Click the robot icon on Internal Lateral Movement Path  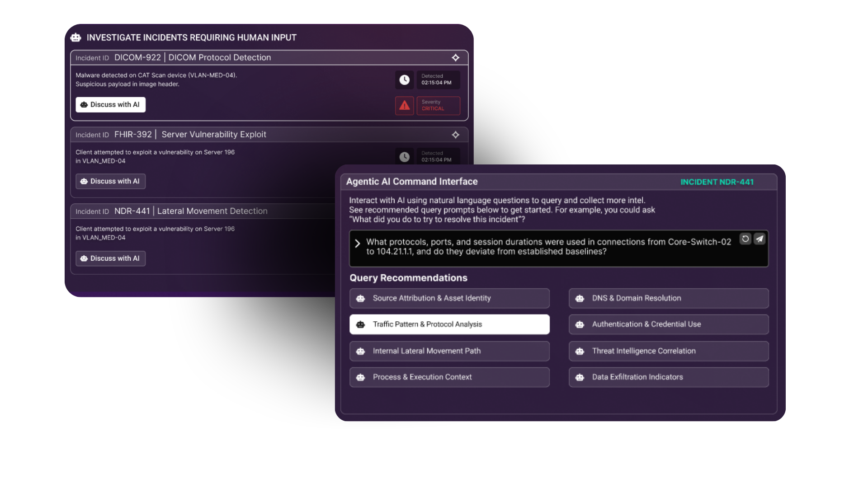[x=360, y=351]
